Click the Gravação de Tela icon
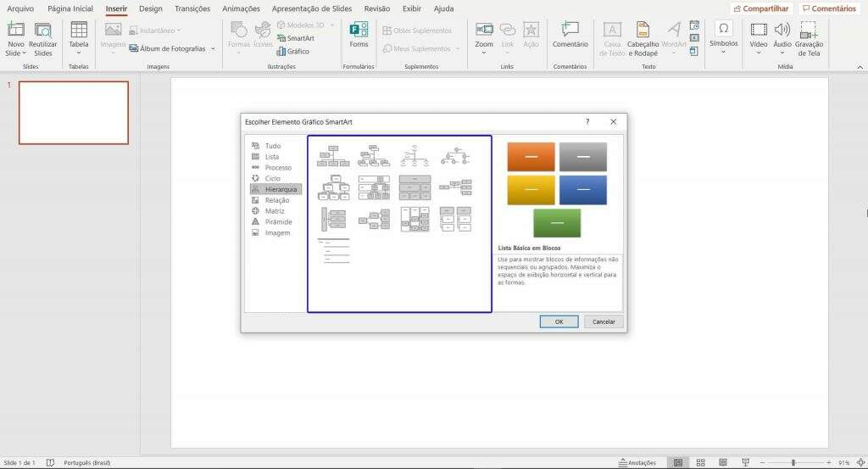The image size is (868, 469). pyautogui.click(x=809, y=39)
